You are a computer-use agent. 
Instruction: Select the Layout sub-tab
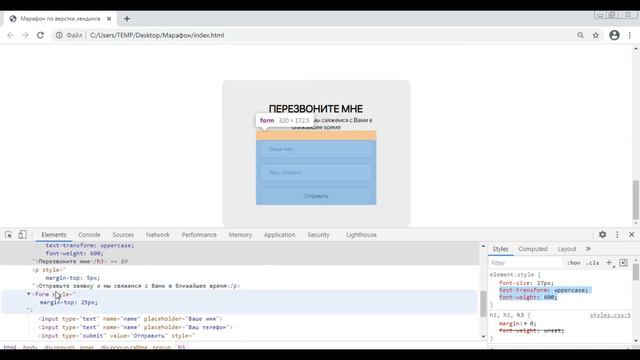point(567,249)
